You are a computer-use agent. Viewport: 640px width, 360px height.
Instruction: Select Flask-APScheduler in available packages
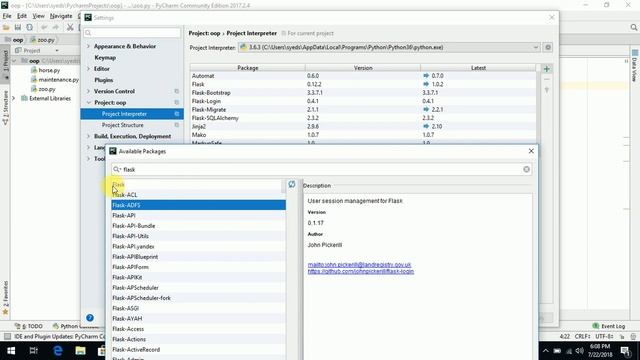tap(199, 288)
